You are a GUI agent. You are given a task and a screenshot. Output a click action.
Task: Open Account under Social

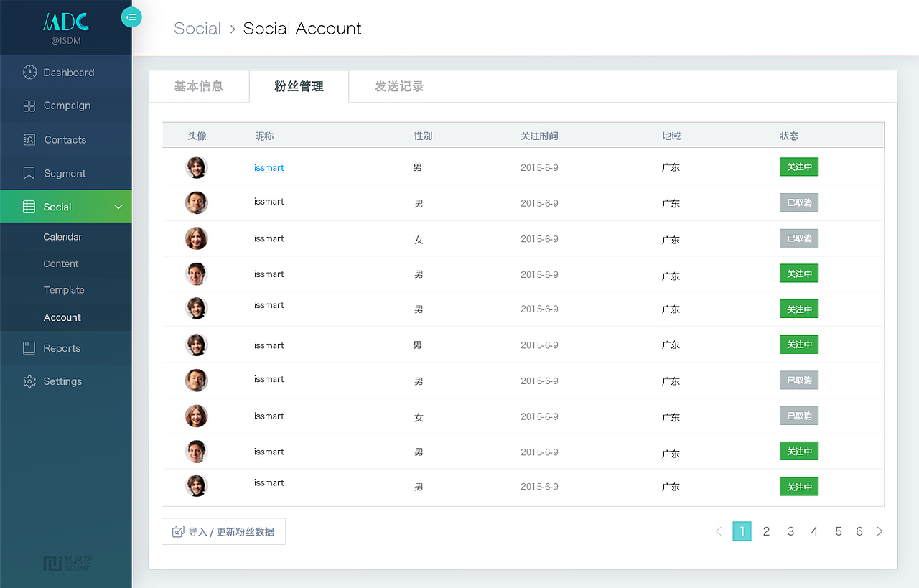pyautogui.click(x=62, y=317)
